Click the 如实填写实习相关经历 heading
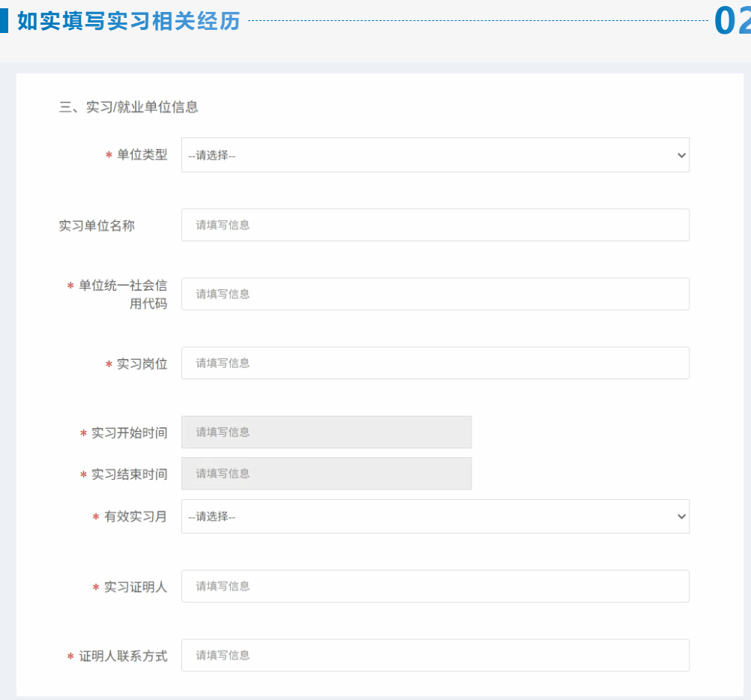 pos(128,21)
